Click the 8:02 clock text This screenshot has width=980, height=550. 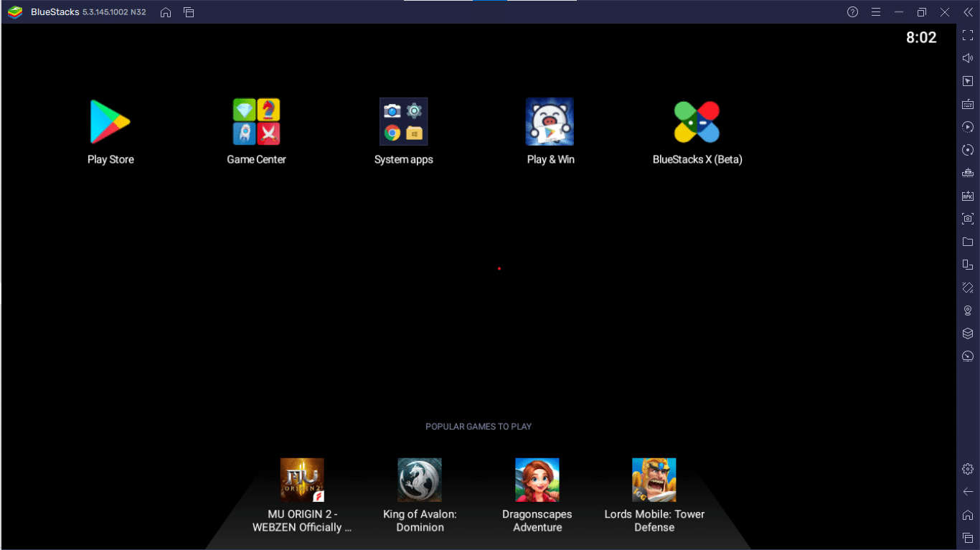[x=921, y=38]
